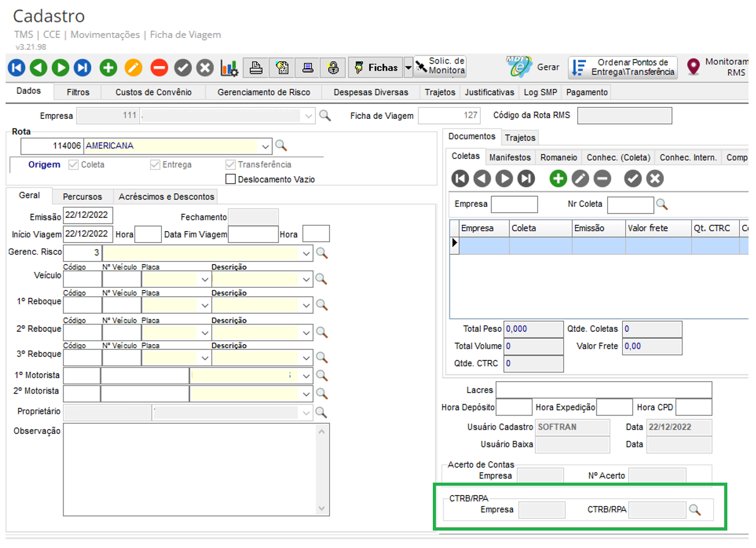Click Ordenar Pontos de Entrega\Transferência button
The width and height of the screenshot is (756, 548).
(623, 67)
